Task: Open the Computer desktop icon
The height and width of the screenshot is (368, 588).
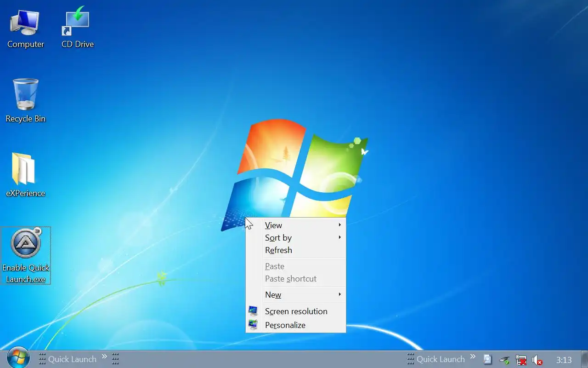Action: click(x=25, y=29)
